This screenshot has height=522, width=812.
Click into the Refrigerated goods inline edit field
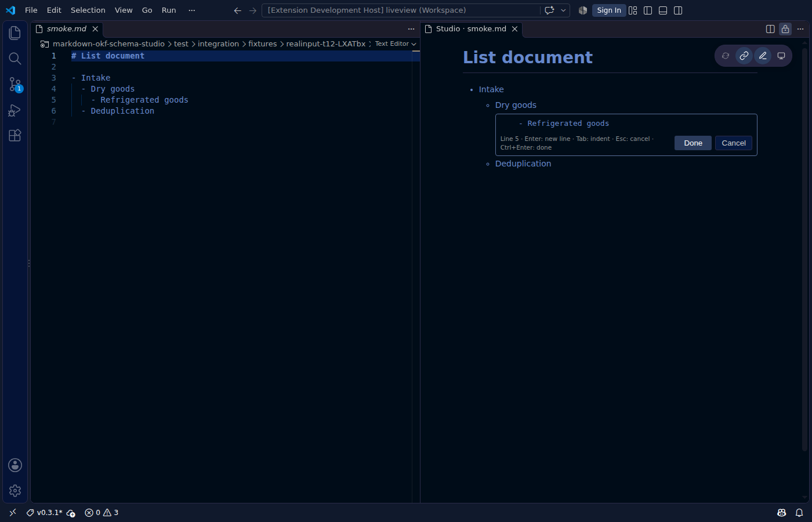click(626, 124)
